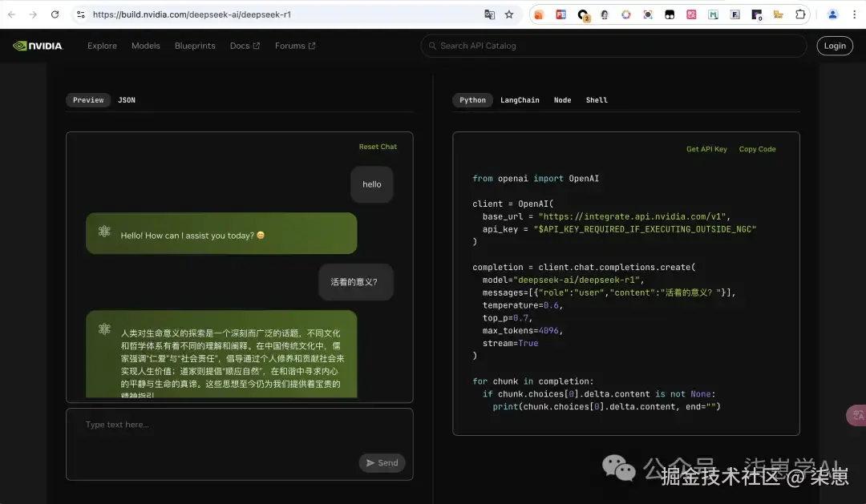Image resolution: width=866 pixels, height=504 pixels.
Task: Open the Extensions puzzle piece menu
Action: pos(800,14)
